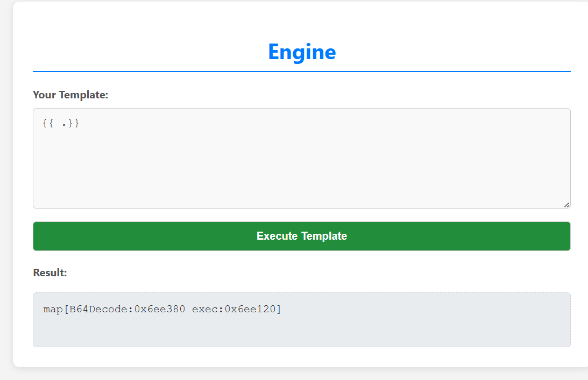Click the "Your Template:" label
The width and height of the screenshot is (588, 380).
coord(70,95)
